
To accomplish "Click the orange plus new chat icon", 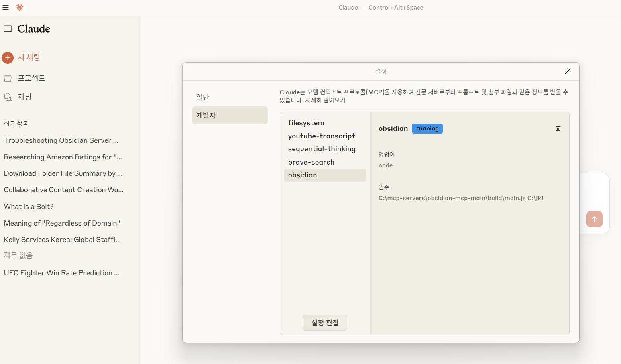I will point(8,58).
